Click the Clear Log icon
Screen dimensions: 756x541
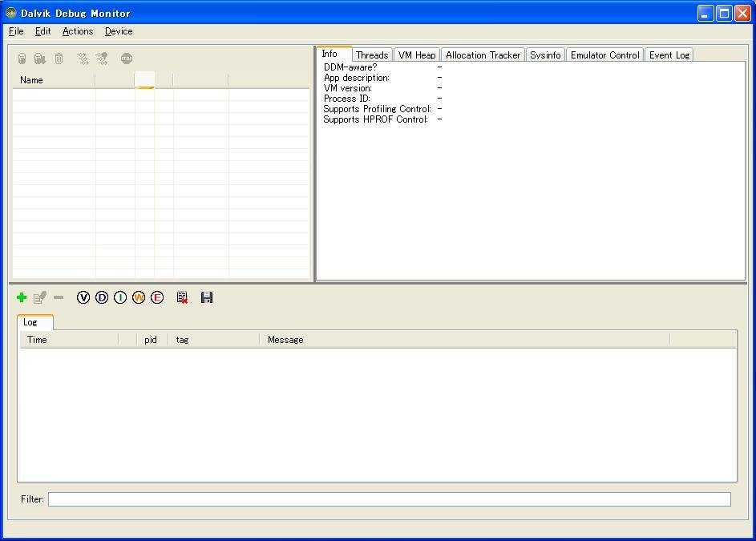click(x=182, y=297)
